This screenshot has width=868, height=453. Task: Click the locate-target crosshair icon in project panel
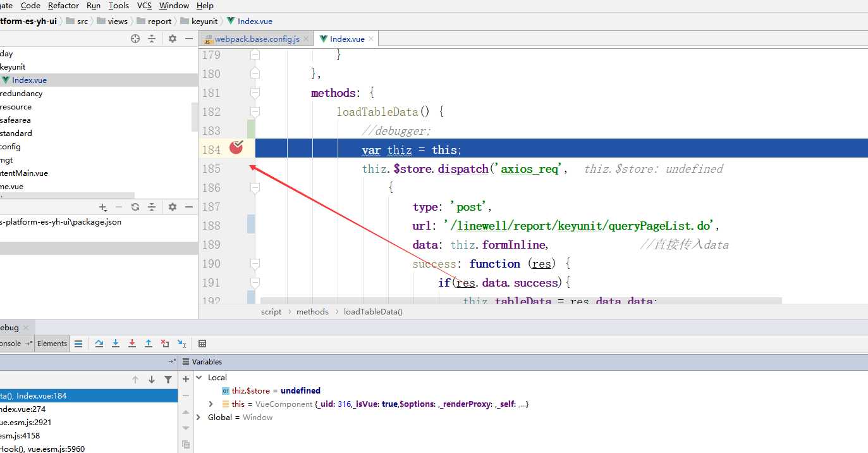tap(135, 39)
